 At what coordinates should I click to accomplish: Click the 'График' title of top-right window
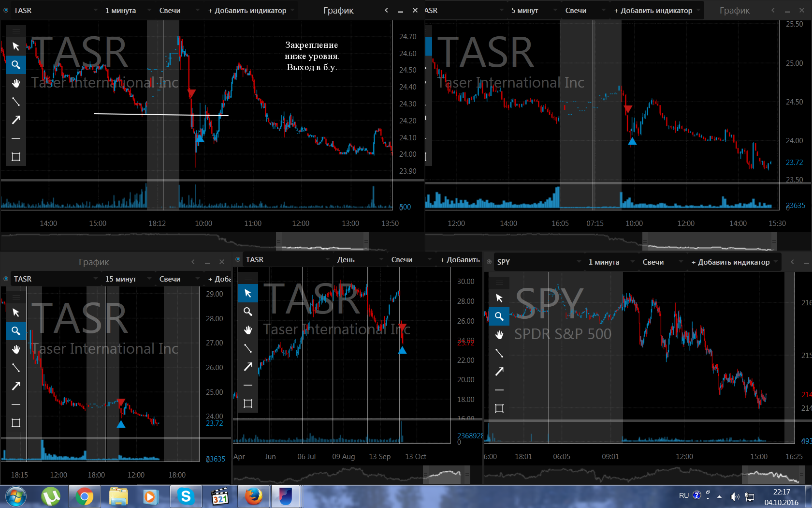[x=735, y=10]
